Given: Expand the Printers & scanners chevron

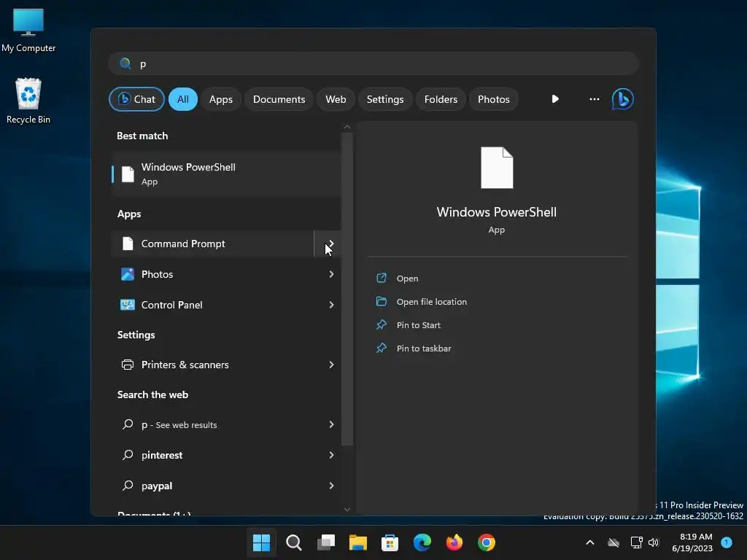Looking at the screenshot, I should [331, 365].
